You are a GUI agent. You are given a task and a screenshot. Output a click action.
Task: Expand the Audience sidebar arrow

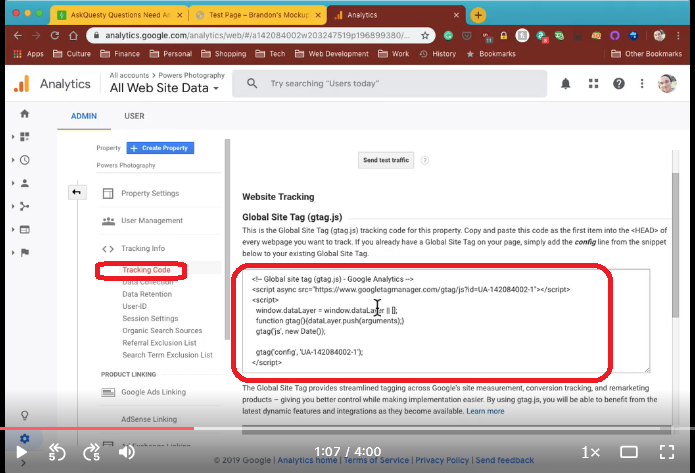[x=13, y=183]
